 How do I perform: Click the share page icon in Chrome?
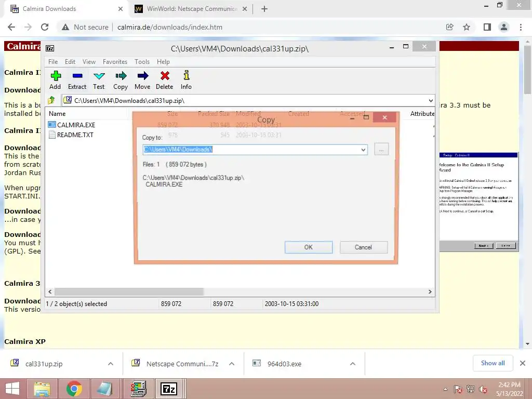tap(450, 27)
